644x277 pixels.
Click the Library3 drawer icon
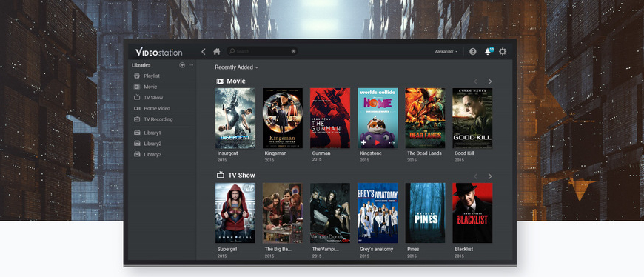(x=137, y=155)
